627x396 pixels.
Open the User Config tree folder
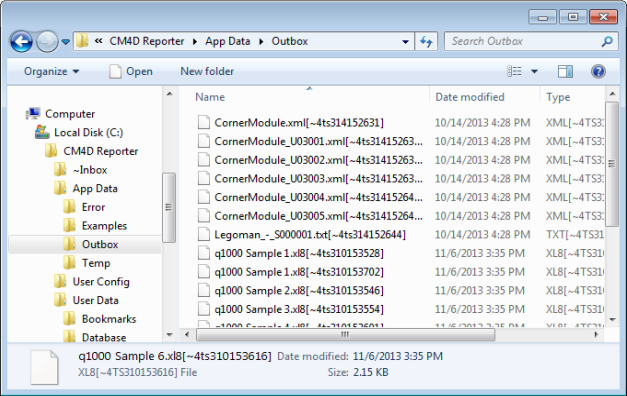click(101, 282)
